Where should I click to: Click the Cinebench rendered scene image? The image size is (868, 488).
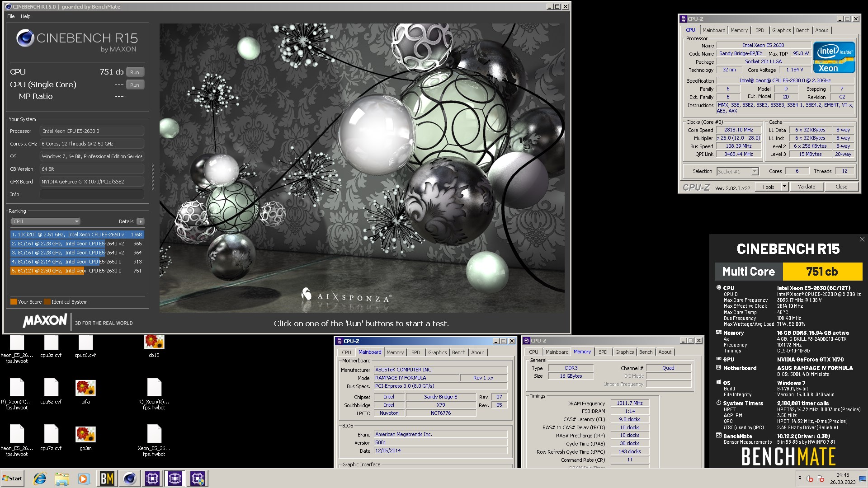(362, 168)
